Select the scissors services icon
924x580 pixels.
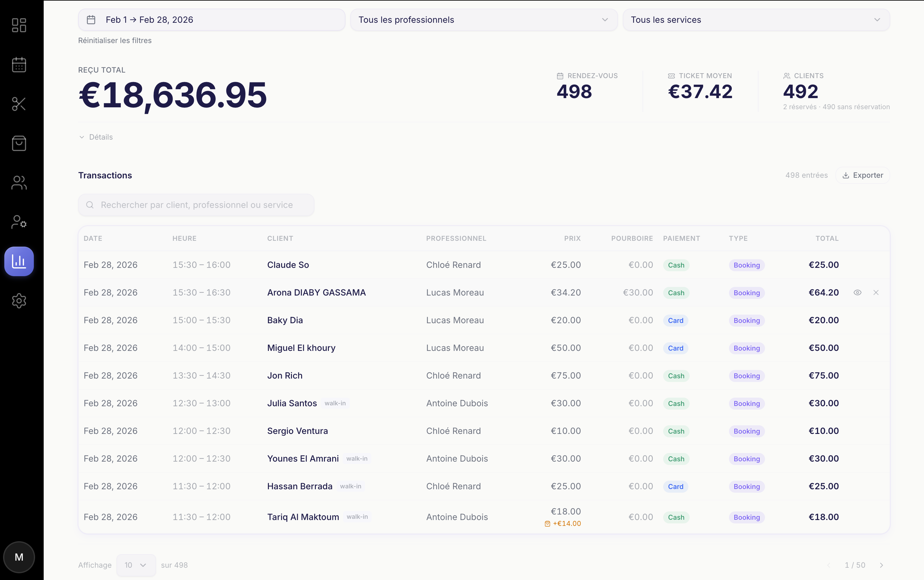19,104
